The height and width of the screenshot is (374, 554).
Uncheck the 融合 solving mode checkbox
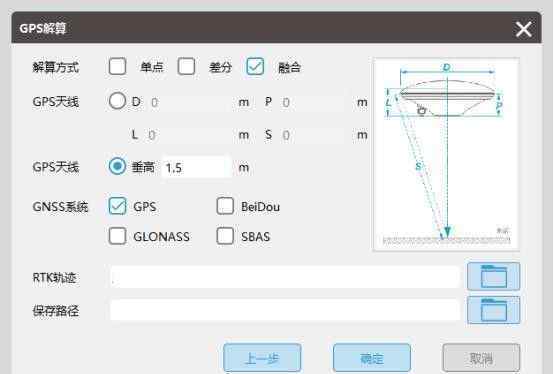(x=255, y=66)
